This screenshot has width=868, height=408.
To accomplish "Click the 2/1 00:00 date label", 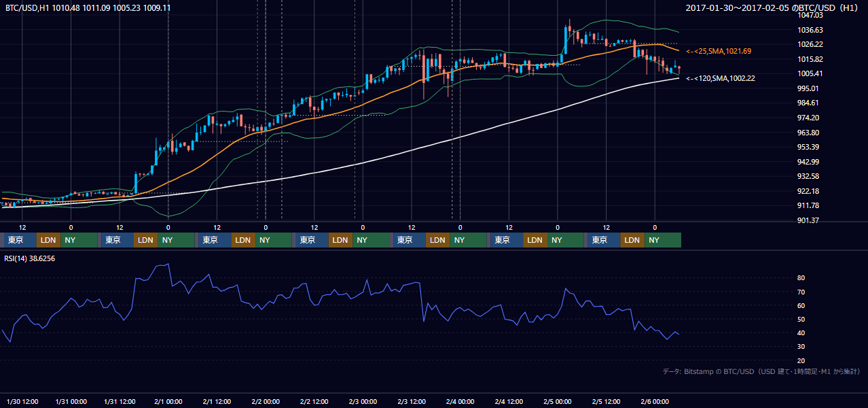I will [x=168, y=402].
